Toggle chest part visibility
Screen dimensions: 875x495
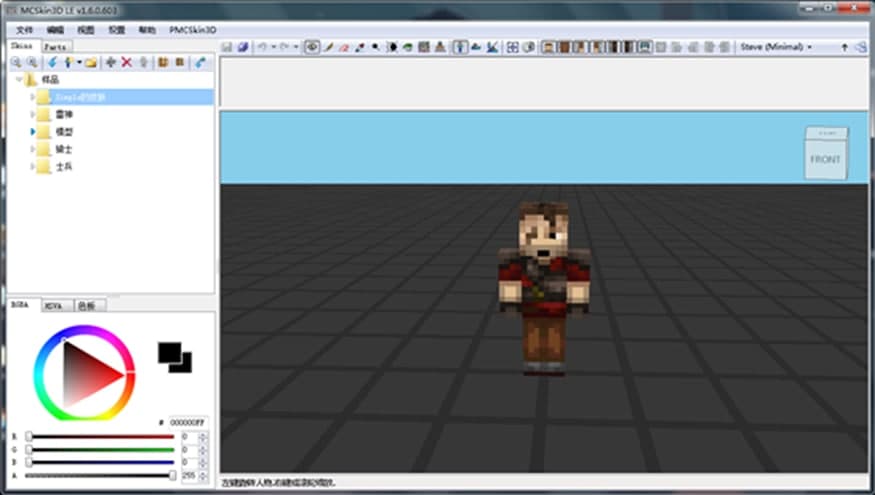[564, 47]
